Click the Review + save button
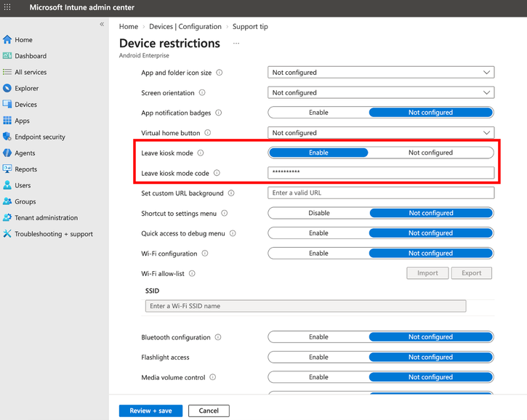This screenshot has width=527, height=420. pos(150,411)
